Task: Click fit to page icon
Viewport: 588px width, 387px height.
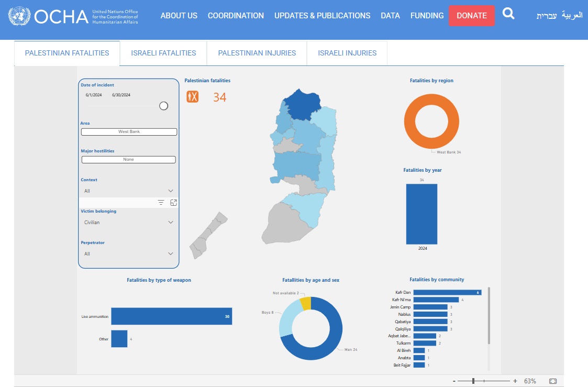Action: coord(552,381)
